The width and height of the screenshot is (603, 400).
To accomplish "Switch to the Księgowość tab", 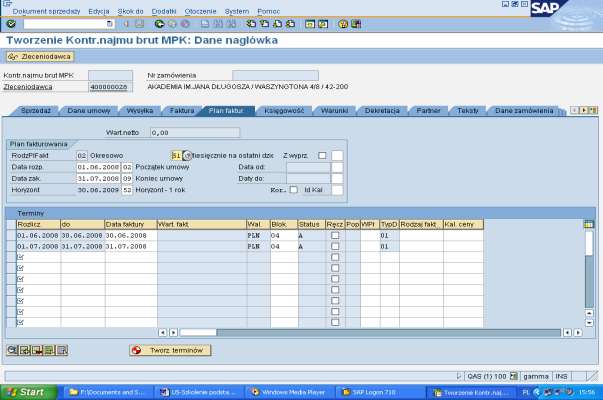I will pyautogui.click(x=284, y=111).
